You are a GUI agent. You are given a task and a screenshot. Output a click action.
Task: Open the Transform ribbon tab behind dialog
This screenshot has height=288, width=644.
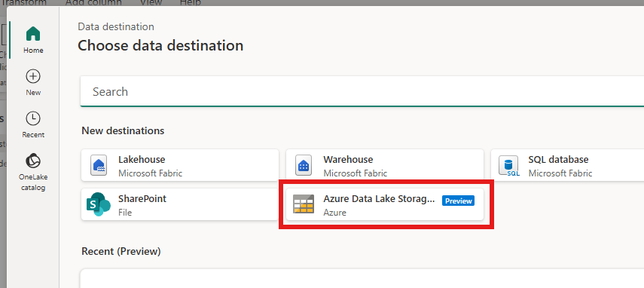[x=24, y=3]
